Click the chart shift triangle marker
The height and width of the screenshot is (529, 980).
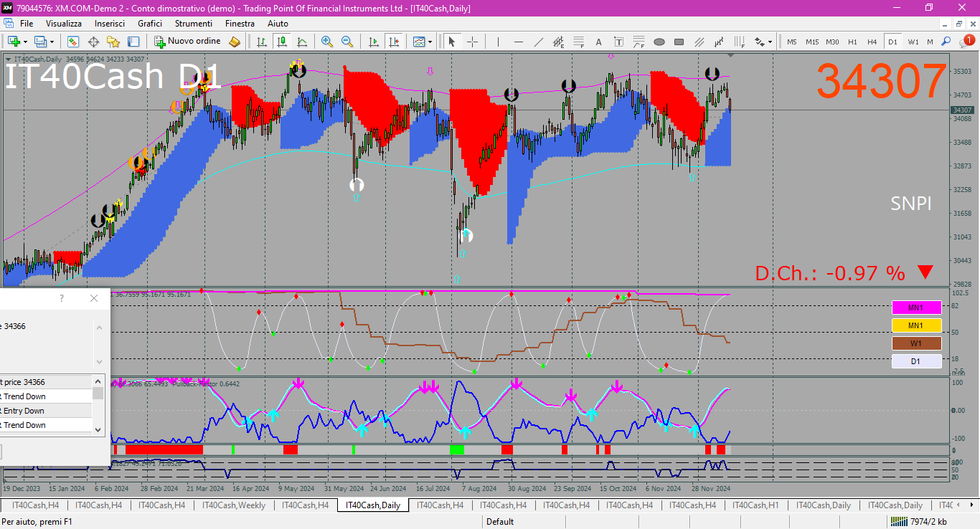tap(731, 56)
